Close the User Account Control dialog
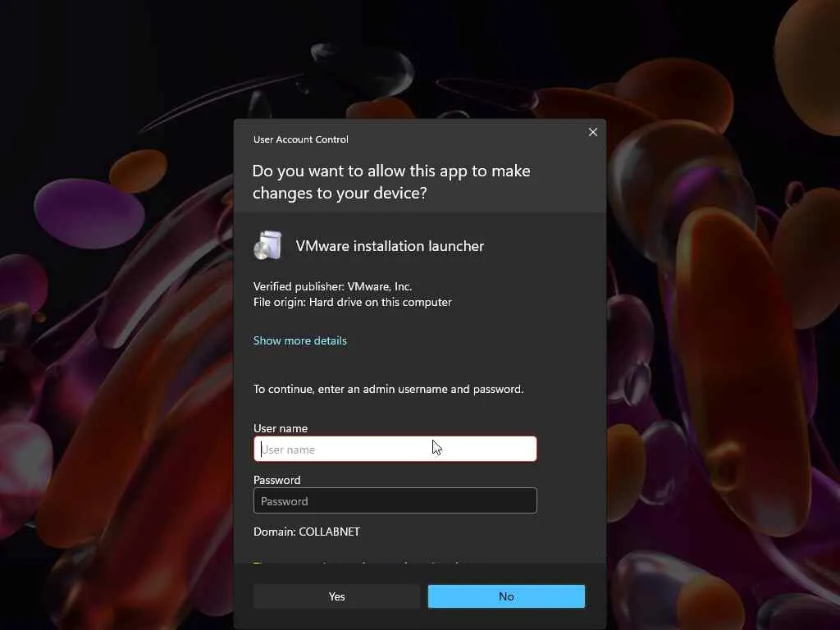The height and width of the screenshot is (630, 840). point(592,132)
